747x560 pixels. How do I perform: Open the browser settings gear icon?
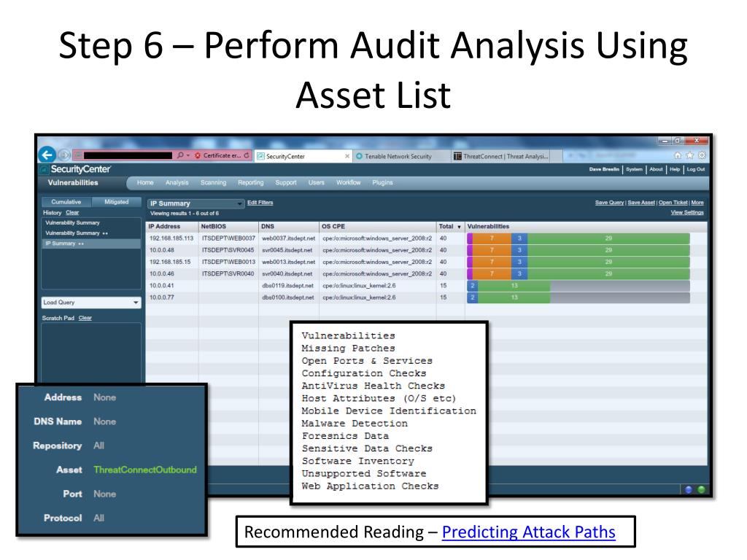pyautogui.click(x=702, y=155)
